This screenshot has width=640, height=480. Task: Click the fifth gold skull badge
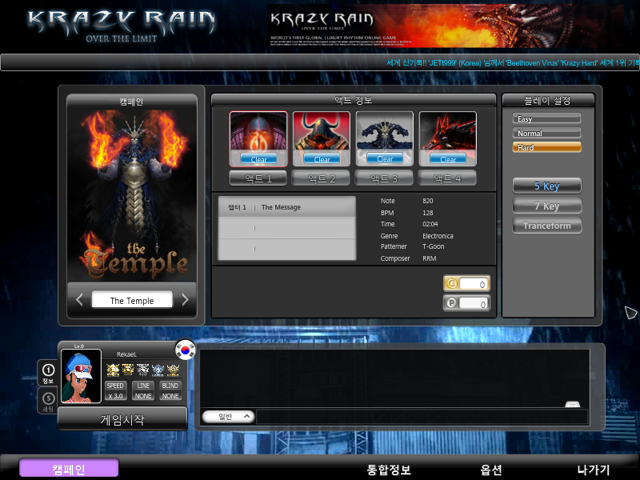[x=173, y=370]
